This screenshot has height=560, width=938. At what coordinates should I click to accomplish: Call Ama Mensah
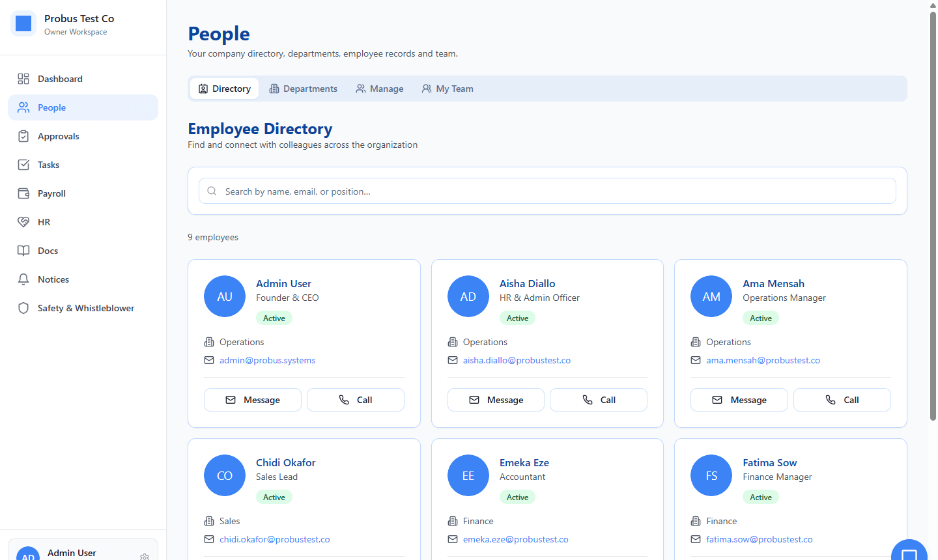pyautogui.click(x=842, y=400)
